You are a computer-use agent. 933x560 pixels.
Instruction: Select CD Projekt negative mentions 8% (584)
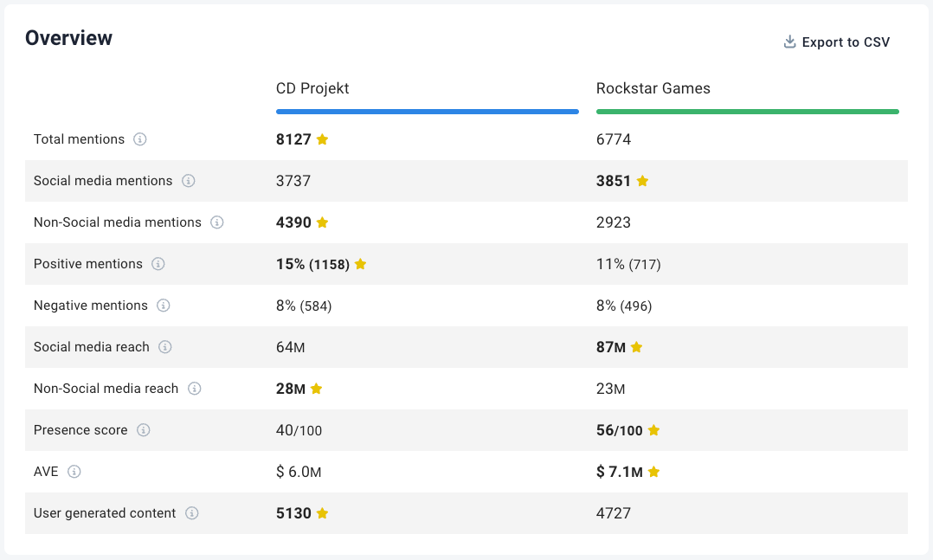(304, 306)
